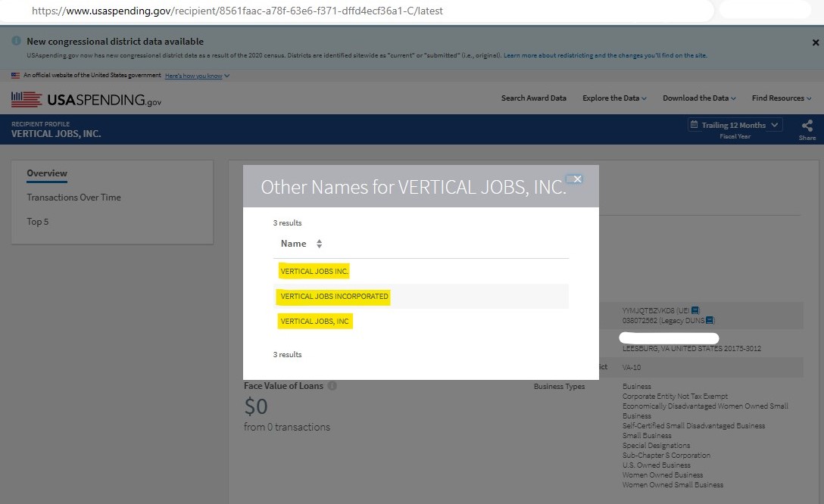Viewport: 824px width, 504px height.
Task: Open the Legacy DUNS glossary book icon
Action: (710, 320)
